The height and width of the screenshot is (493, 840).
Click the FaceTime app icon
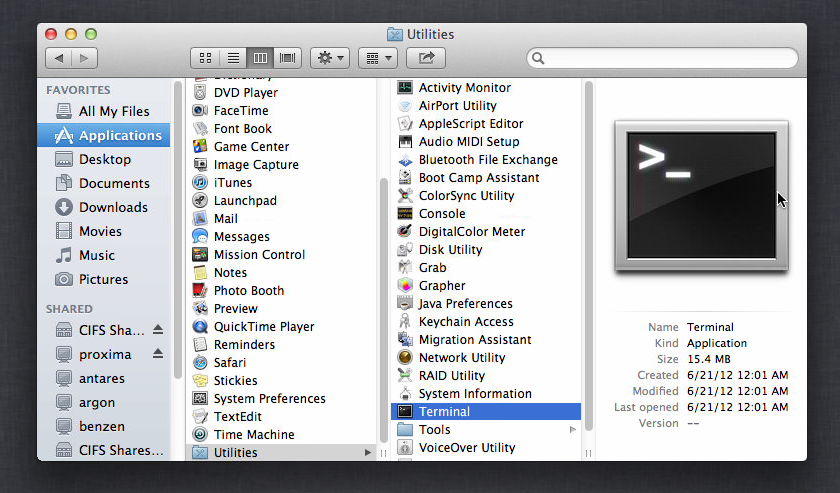pyautogui.click(x=200, y=110)
